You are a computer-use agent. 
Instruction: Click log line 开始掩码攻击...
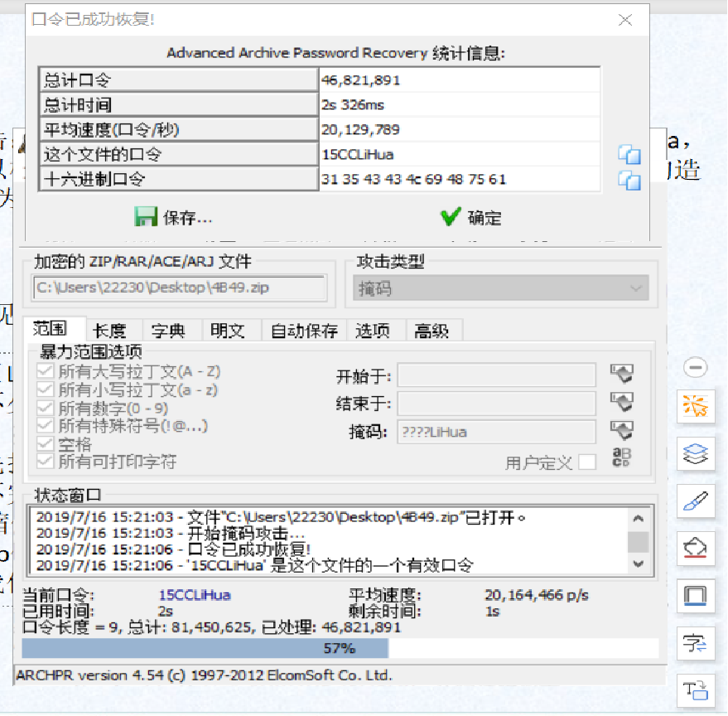pyautogui.click(x=171, y=534)
